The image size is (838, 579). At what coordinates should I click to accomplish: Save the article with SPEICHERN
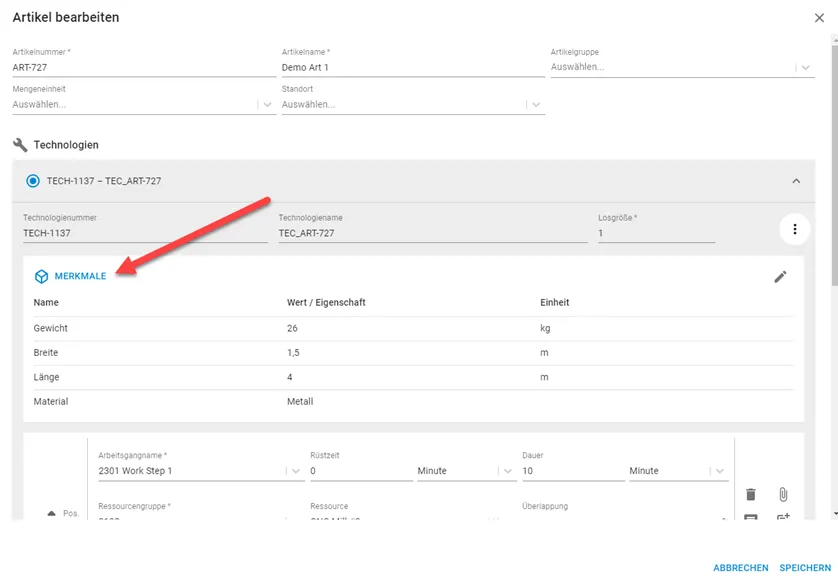[805, 568]
